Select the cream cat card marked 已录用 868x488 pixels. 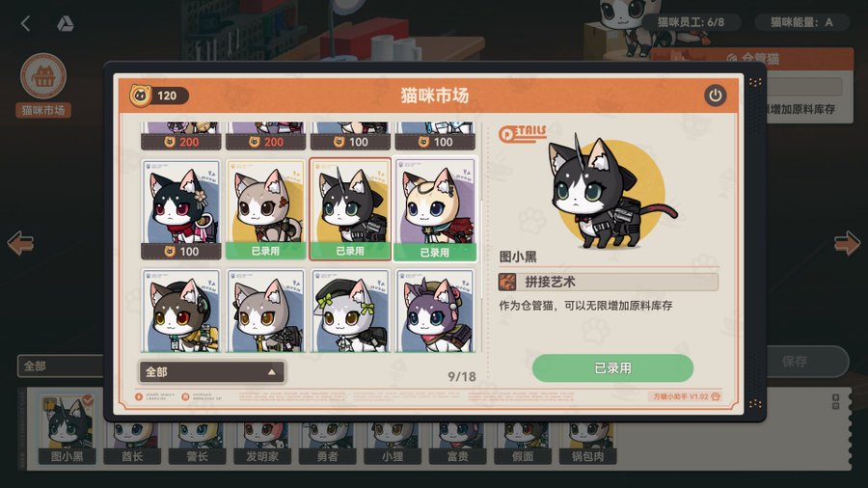[x=435, y=209]
